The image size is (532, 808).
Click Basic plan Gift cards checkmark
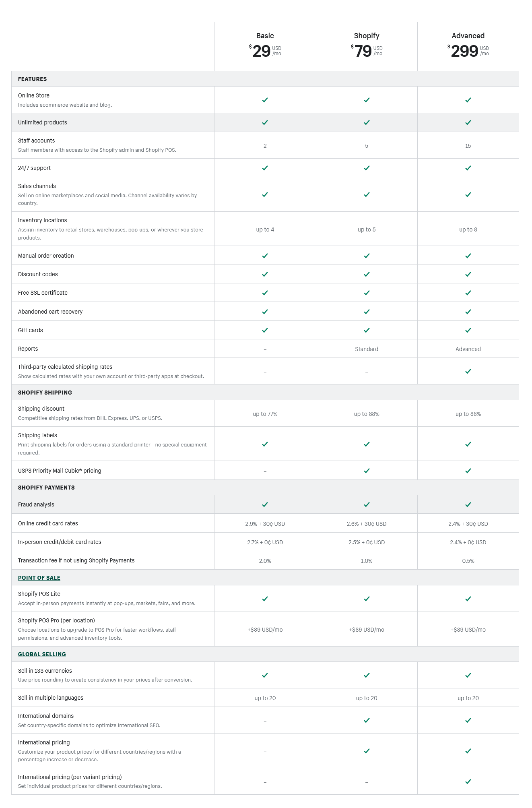pos(265,330)
